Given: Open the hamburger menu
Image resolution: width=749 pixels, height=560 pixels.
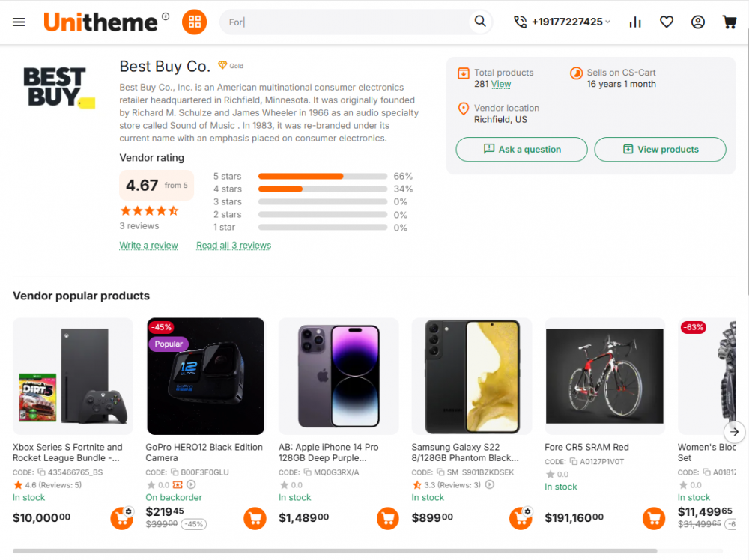Looking at the screenshot, I should tap(19, 22).
